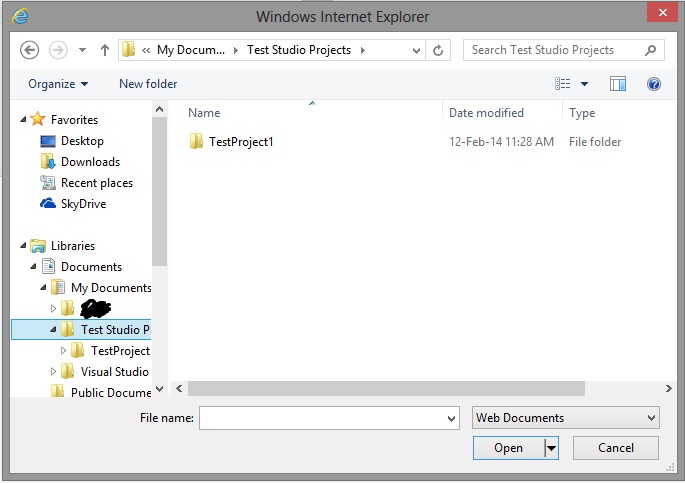Select Visual Studio folder in tree

click(114, 372)
